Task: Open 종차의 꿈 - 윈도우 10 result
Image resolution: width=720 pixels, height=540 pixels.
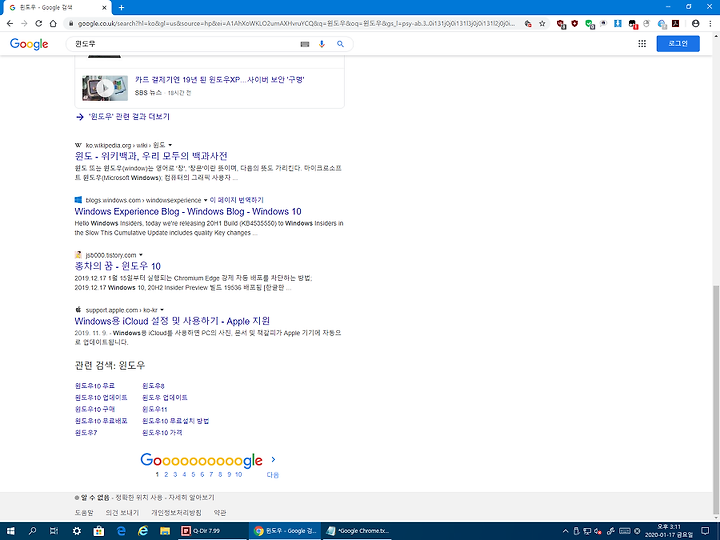Action: [118, 266]
